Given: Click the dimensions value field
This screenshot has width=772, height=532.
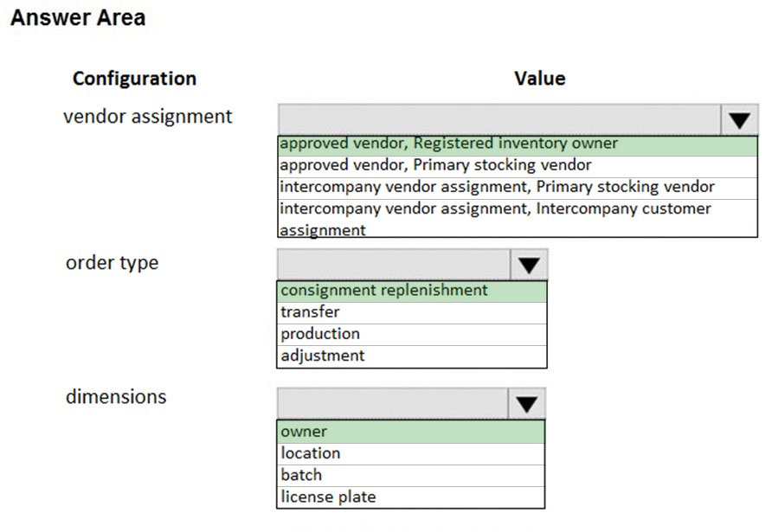Looking at the screenshot, I should point(392,404).
